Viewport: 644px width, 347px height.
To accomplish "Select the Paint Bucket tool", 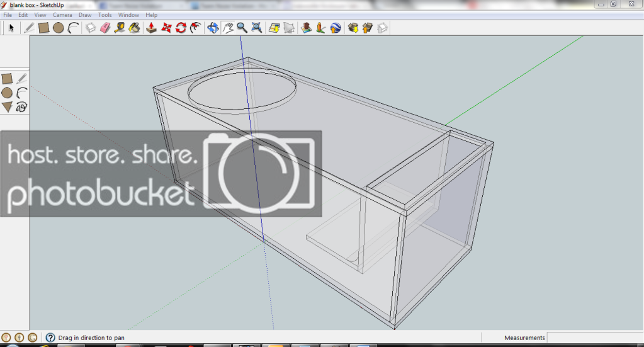I will tap(134, 28).
